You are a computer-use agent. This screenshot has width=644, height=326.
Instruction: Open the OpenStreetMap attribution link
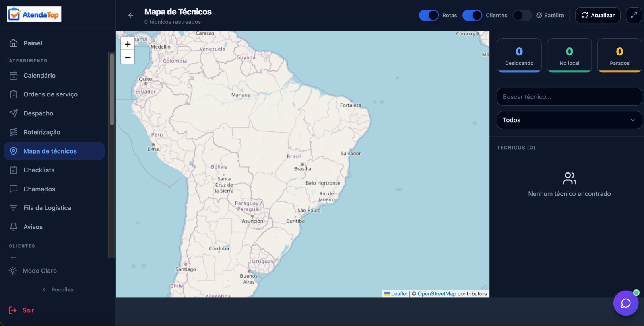(437, 294)
